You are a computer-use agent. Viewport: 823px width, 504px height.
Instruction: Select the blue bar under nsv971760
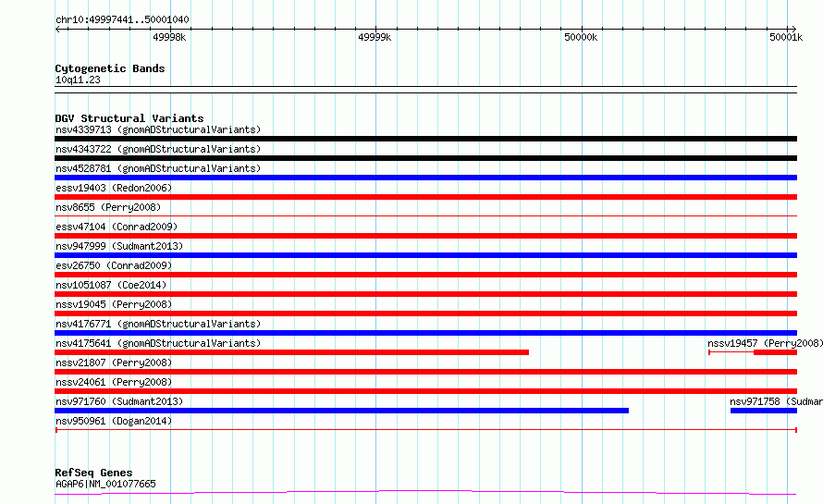342,411
